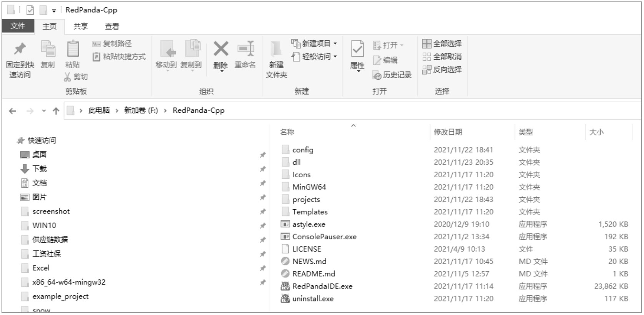
Task: Click Select none in the ribbon
Action: (442, 57)
